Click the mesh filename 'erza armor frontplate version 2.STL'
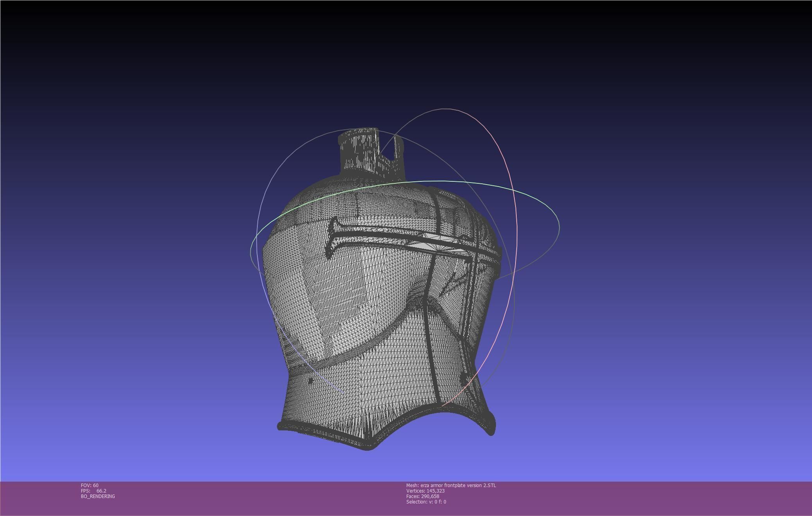Image resolution: width=812 pixels, height=516 pixels. pyautogui.click(x=458, y=485)
